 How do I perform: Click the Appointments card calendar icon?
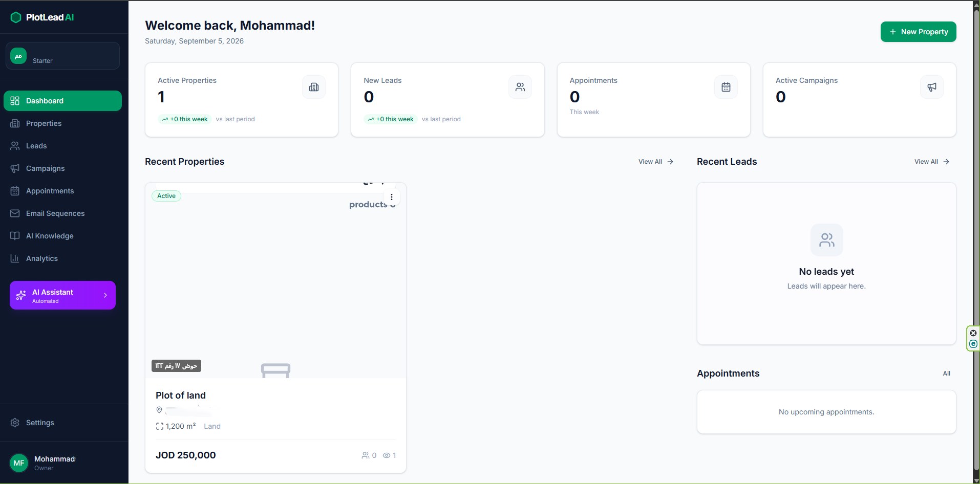pyautogui.click(x=726, y=87)
